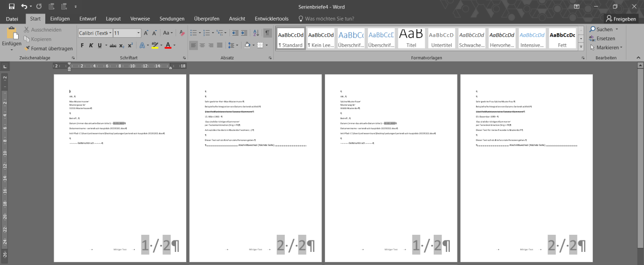Click the Ersetzen replace icon
Viewport: 644px width, 265px height.
pos(602,39)
